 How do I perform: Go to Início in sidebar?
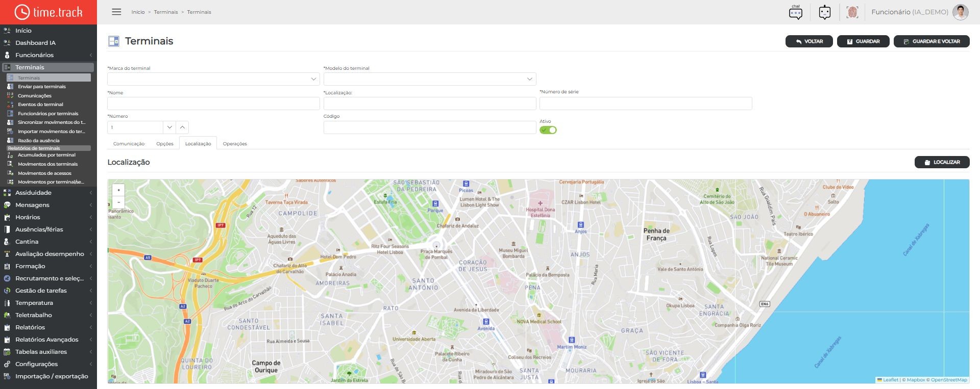23,31
